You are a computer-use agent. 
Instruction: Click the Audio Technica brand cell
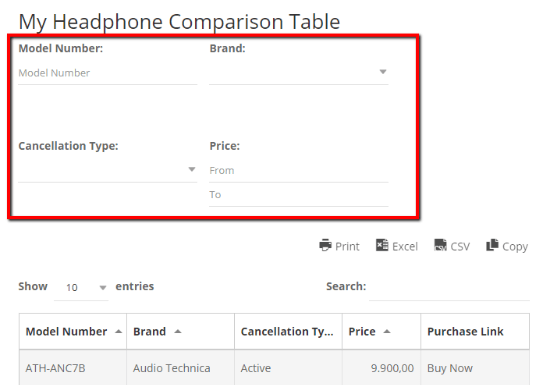click(x=172, y=368)
